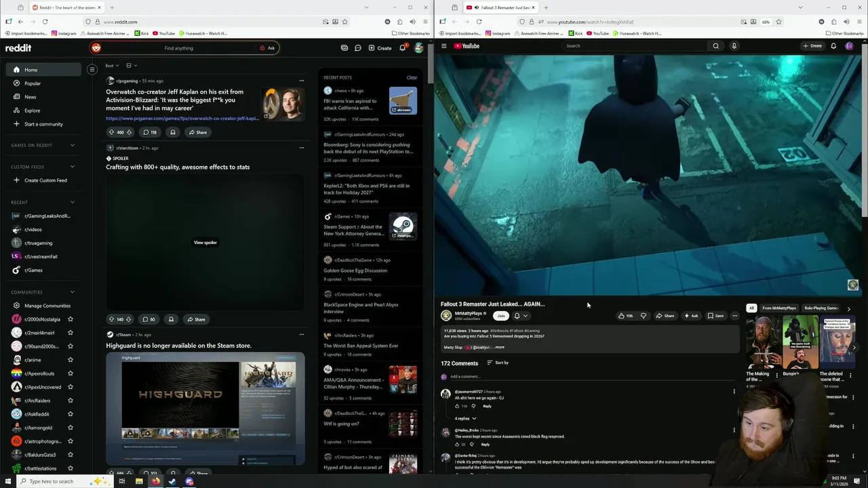Open Highguard Steam post image thumbnail
Screen dimensions: 868x488
click(205, 409)
